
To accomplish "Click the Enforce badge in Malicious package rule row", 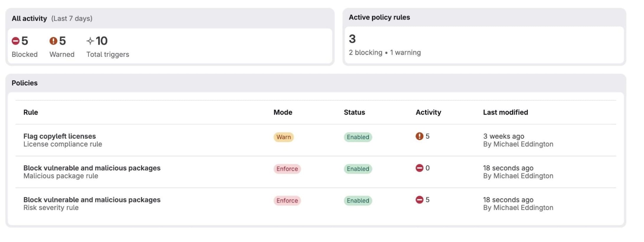I will point(287,169).
